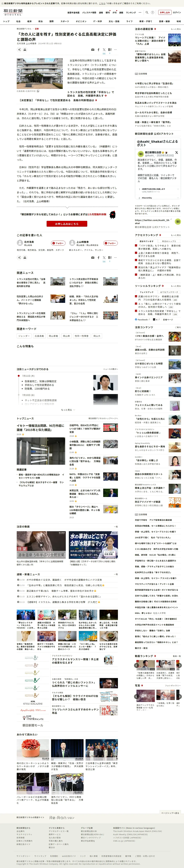
Task: Switch to フェイスブック social tab
Action: [146, 292]
